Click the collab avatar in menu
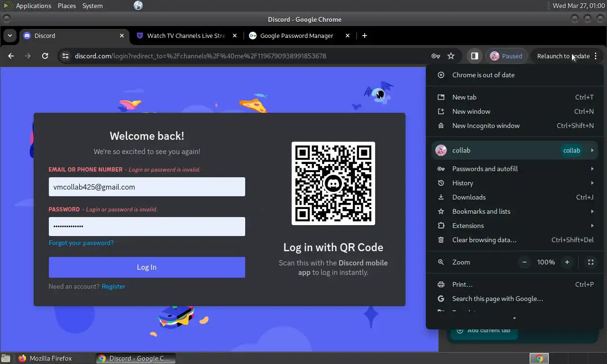Image resolution: width=607 pixels, height=364 pixels. coord(441,150)
